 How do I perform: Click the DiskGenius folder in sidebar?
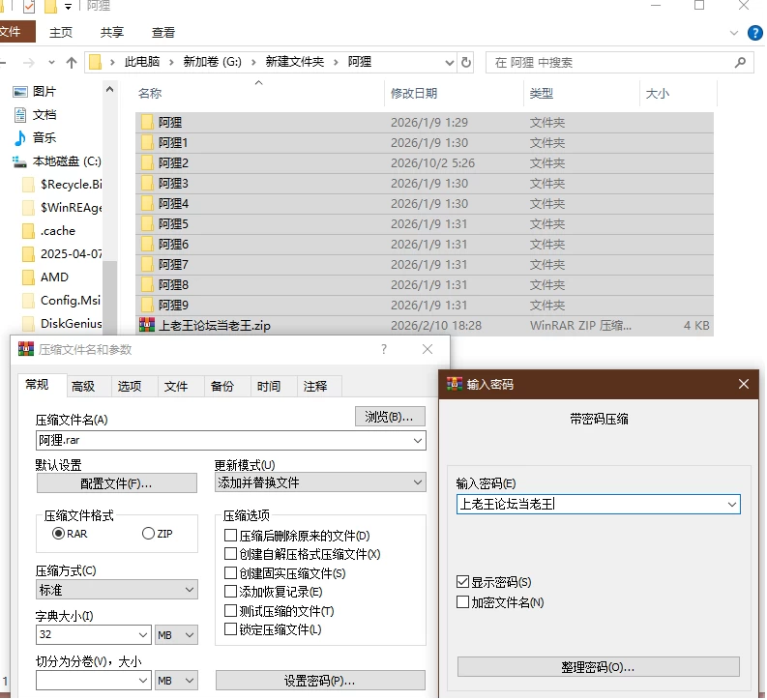(71, 323)
